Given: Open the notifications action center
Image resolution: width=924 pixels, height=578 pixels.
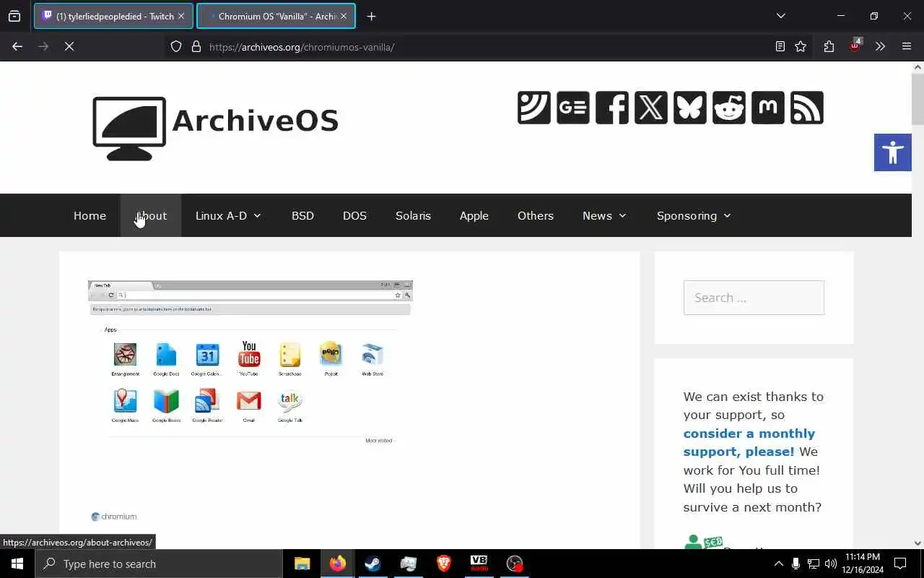Looking at the screenshot, I should click(900, 564).
